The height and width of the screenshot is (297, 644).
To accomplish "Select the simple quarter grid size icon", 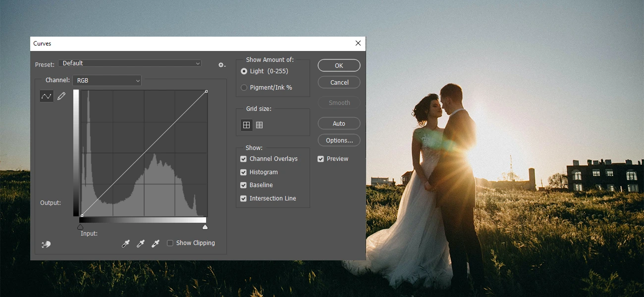I will (x=246, y=125).
